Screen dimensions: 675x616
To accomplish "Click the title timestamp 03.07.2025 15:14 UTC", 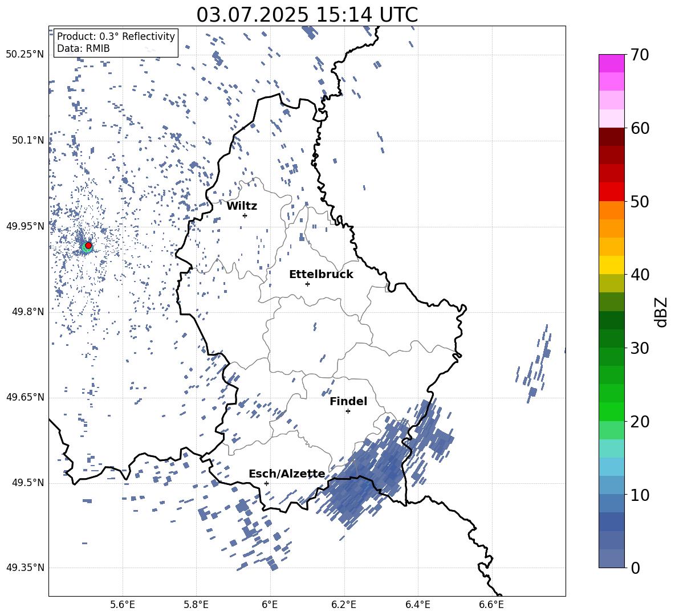I will [307, 15].
